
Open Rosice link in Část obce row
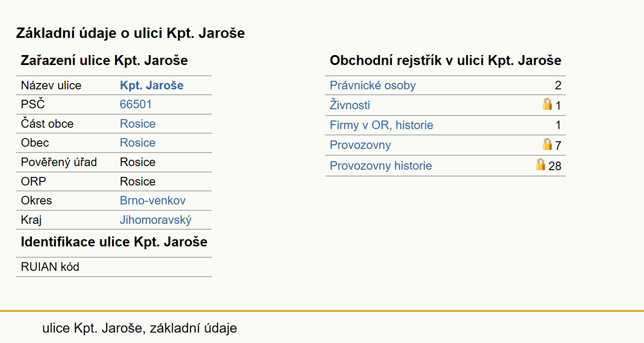click(138, 124)
